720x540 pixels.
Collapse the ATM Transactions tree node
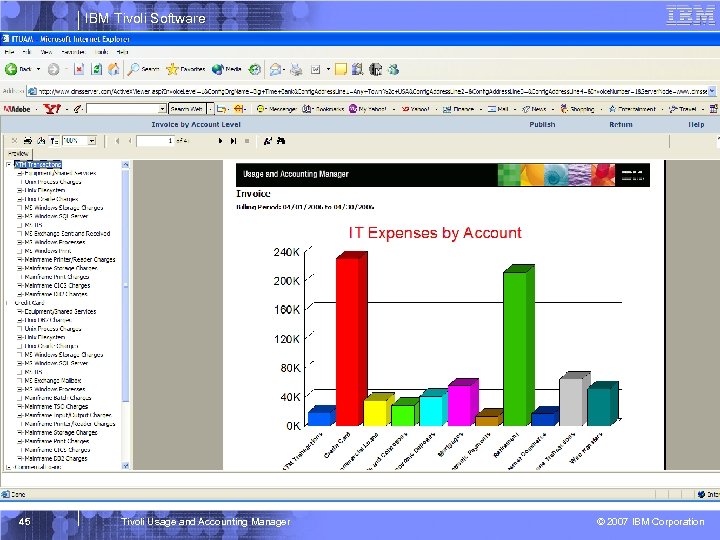(9, 164)
